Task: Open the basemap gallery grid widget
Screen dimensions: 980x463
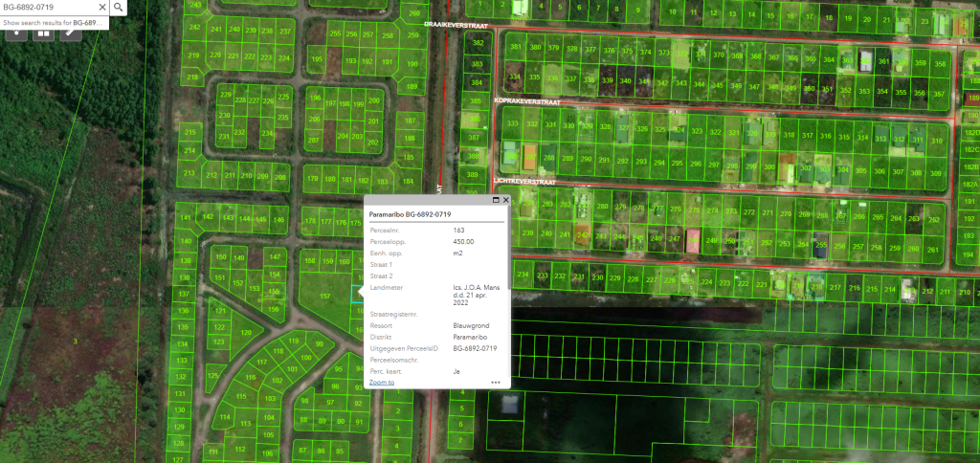Action: (44, 32)
